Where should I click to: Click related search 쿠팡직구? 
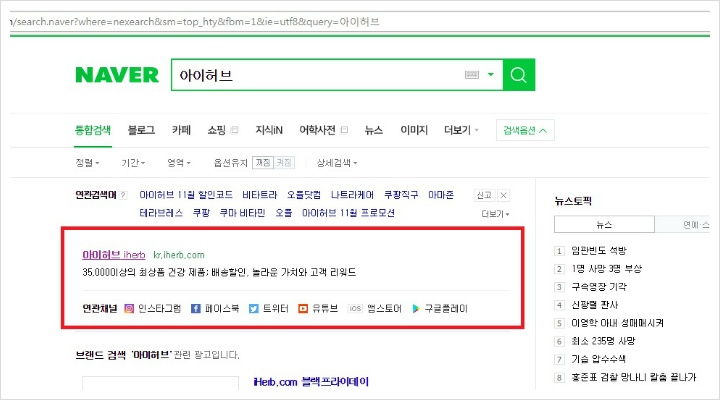click(x=401, y=195)
